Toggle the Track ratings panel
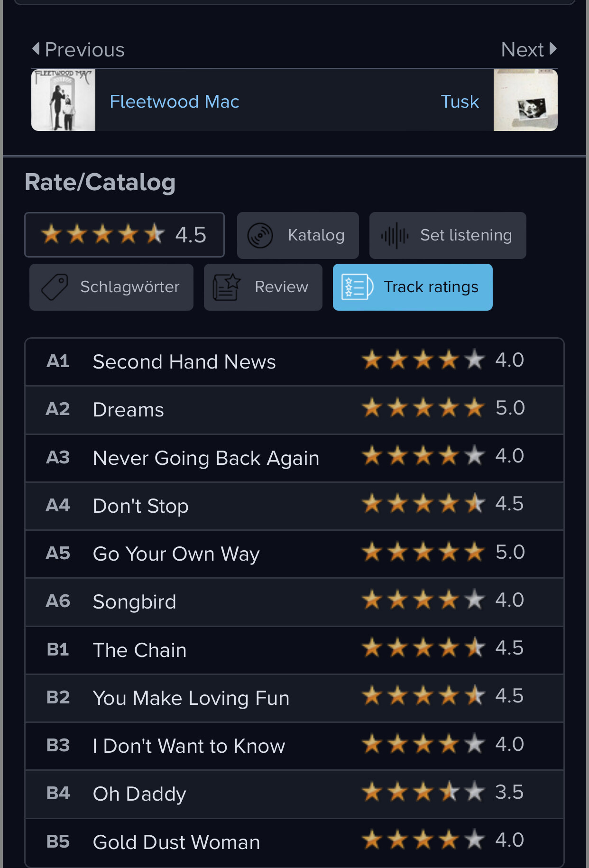 [413, 287]
